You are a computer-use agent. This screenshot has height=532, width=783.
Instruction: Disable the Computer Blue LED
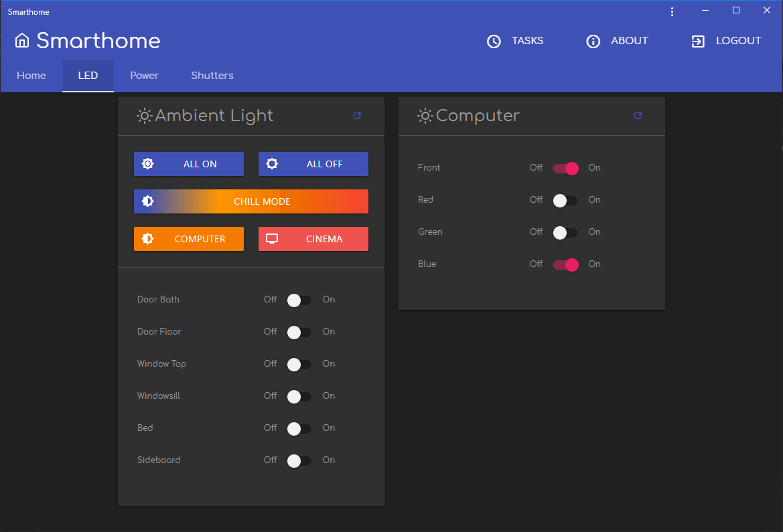(x=565, y=264)
